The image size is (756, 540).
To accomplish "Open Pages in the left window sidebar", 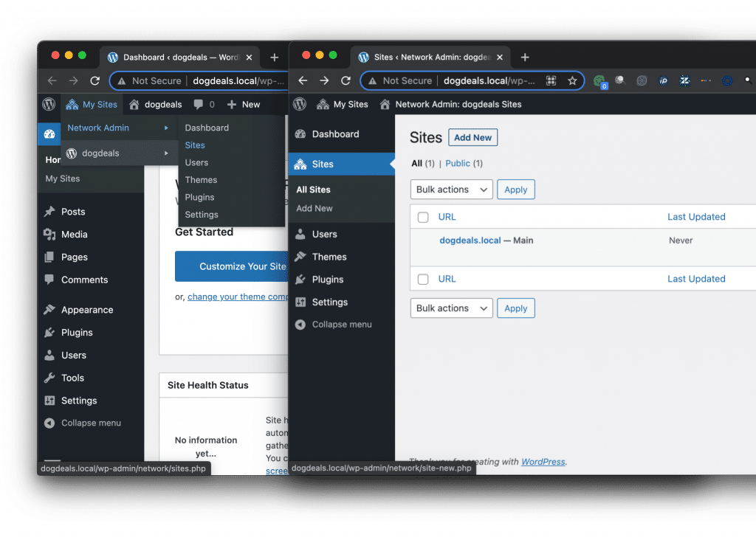I will [75, 257].
